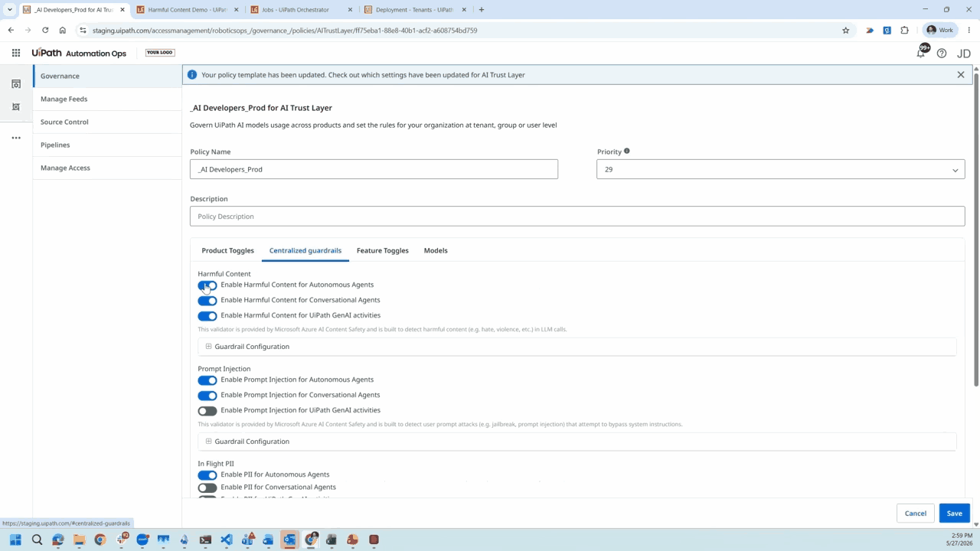The width and height of the screenshot is (980, 551).
Task: Open the sidebar more options ellipsis
Action: (16, 138)
